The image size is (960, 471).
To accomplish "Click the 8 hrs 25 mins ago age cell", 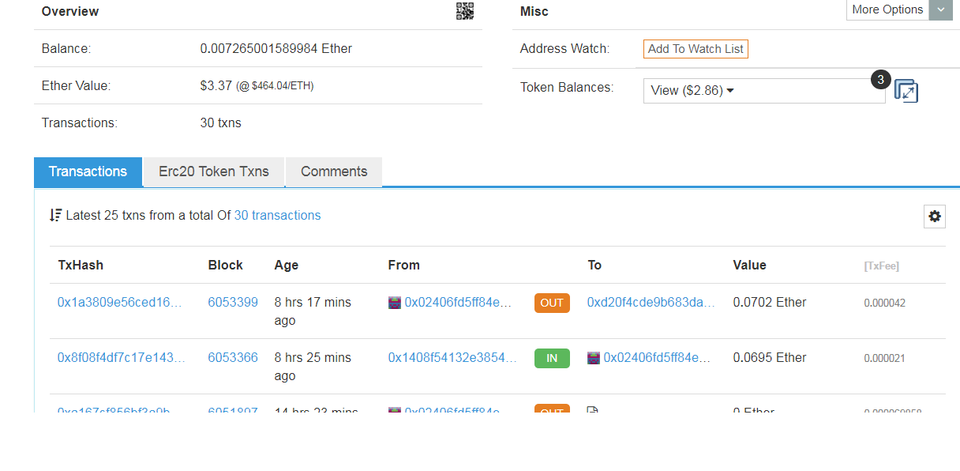I will coord(313,366).
